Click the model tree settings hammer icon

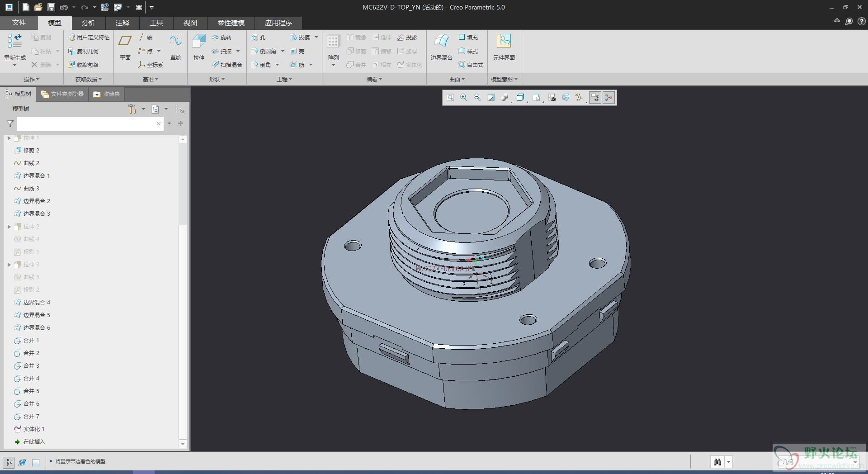132,109
